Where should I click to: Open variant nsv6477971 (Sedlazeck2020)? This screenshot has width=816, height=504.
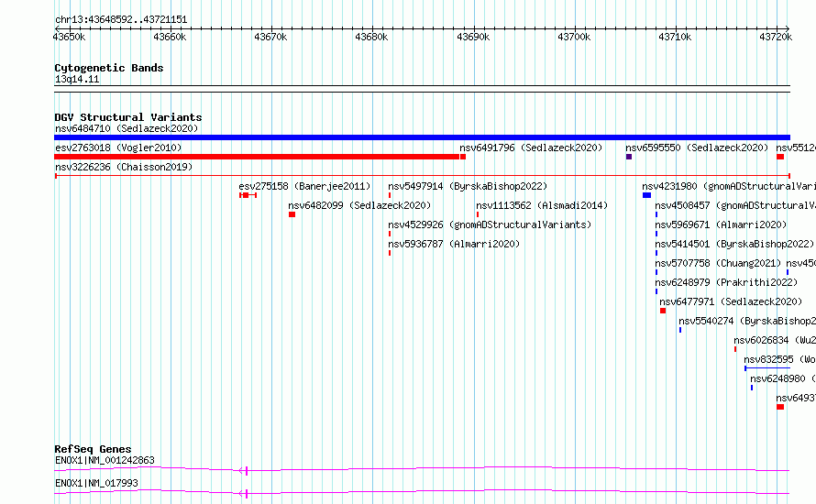(x=731, y=301)
